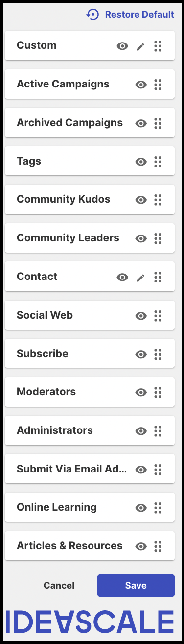Select the Contact widget row label
The width and height of the screenshot is (184, 644).
coord(37,277)
